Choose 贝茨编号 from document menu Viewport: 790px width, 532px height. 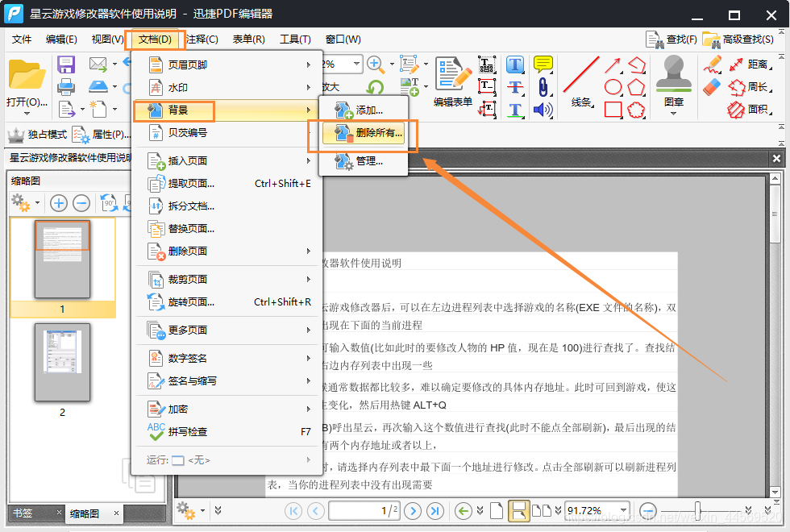click(x=227, y=132)
